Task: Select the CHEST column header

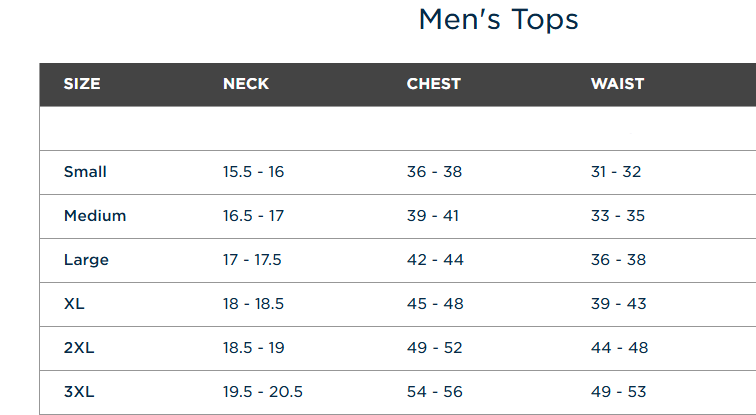Action: pos(433,84)
